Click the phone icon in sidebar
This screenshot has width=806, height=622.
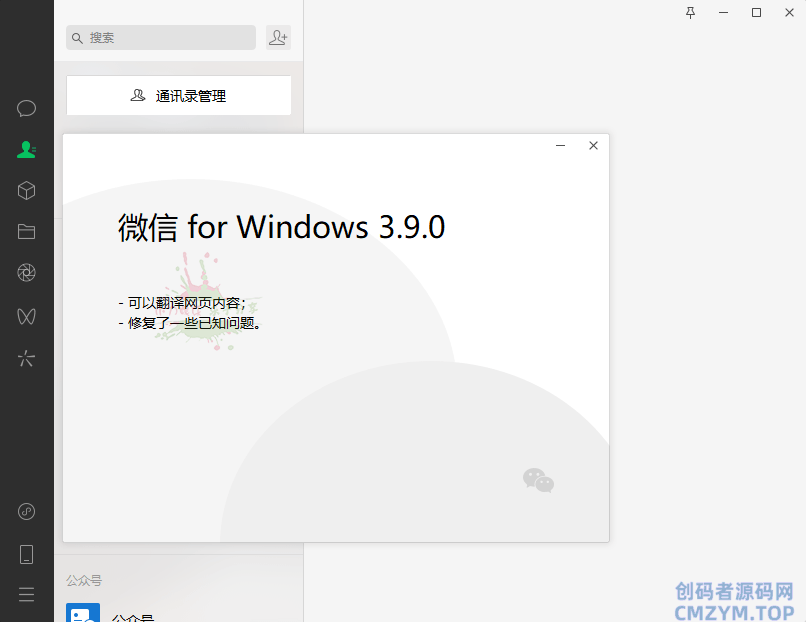(x=26, y=555)
